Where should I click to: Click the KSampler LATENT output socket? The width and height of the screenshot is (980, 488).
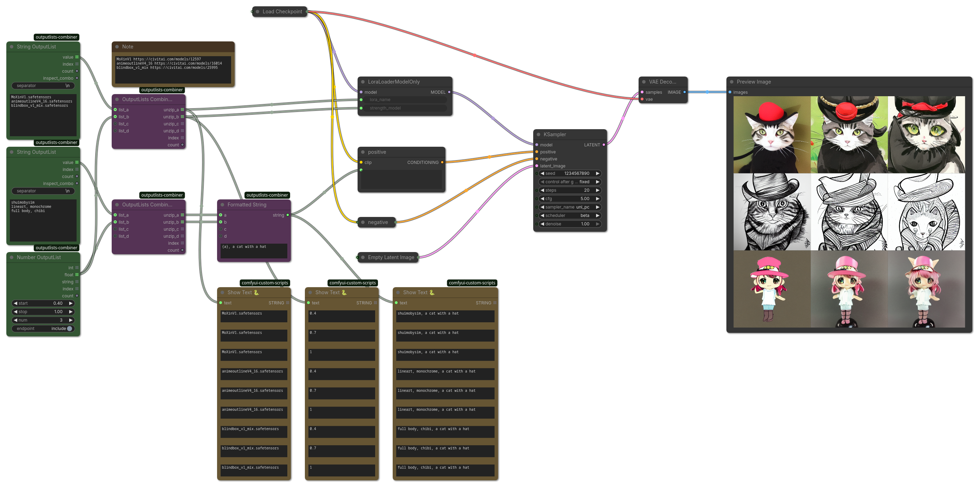click(604, 145)
